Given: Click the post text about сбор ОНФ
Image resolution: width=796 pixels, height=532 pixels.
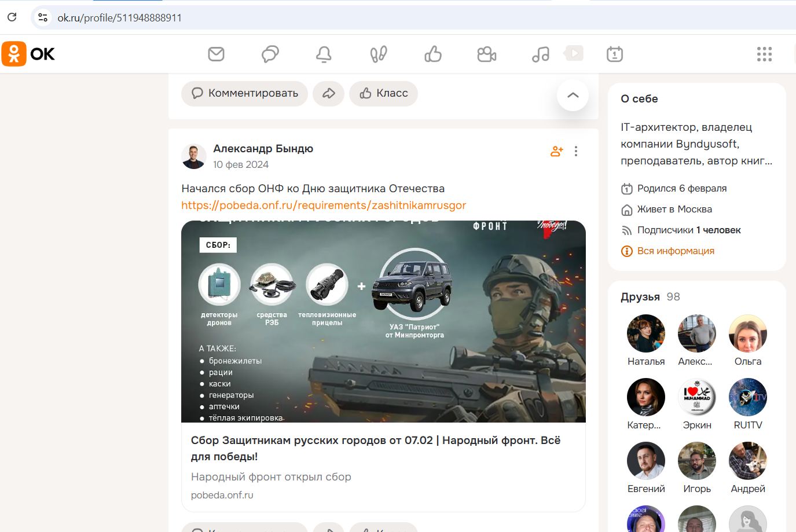Looking at the screenshot, I should pyautogui.click(x=313, y=188).
